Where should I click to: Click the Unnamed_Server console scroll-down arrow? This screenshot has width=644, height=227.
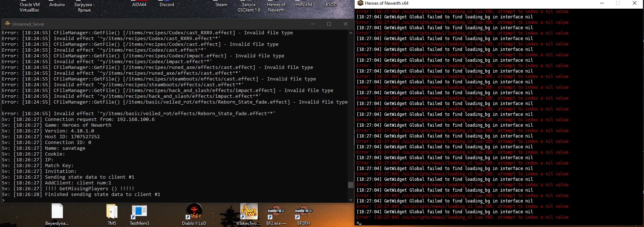[351, 200]
